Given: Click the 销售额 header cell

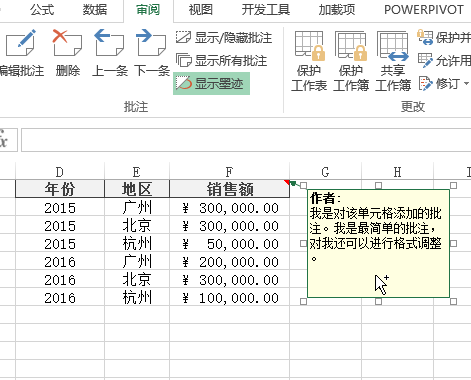Looking at the screenshot, I should (229, 189).
